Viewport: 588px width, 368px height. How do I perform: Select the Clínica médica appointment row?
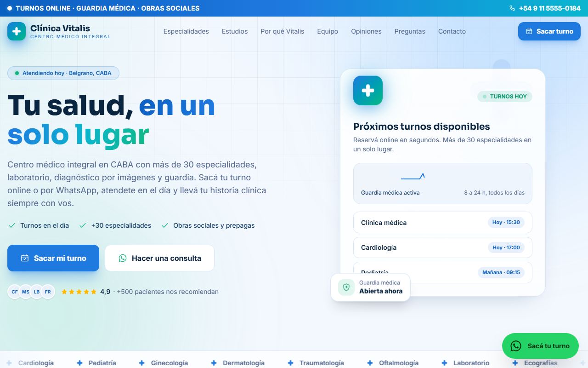coord(443,223)
